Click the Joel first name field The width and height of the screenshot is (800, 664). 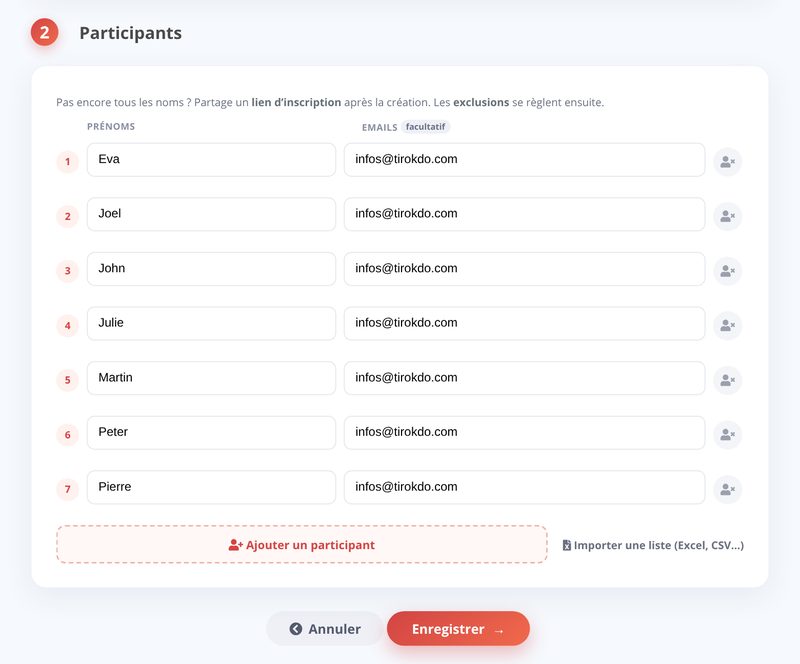coord(211,214)
